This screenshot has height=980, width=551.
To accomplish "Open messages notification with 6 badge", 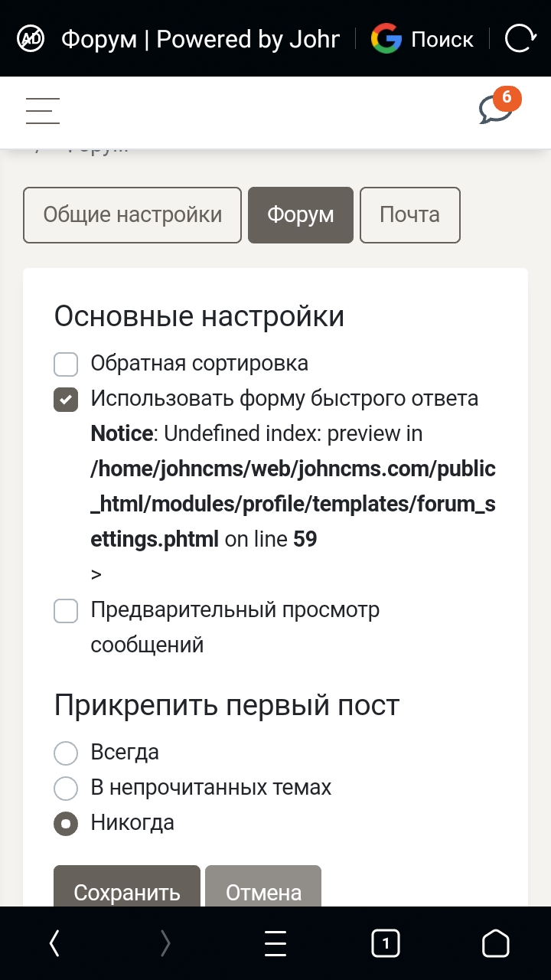I will point(496,109).
